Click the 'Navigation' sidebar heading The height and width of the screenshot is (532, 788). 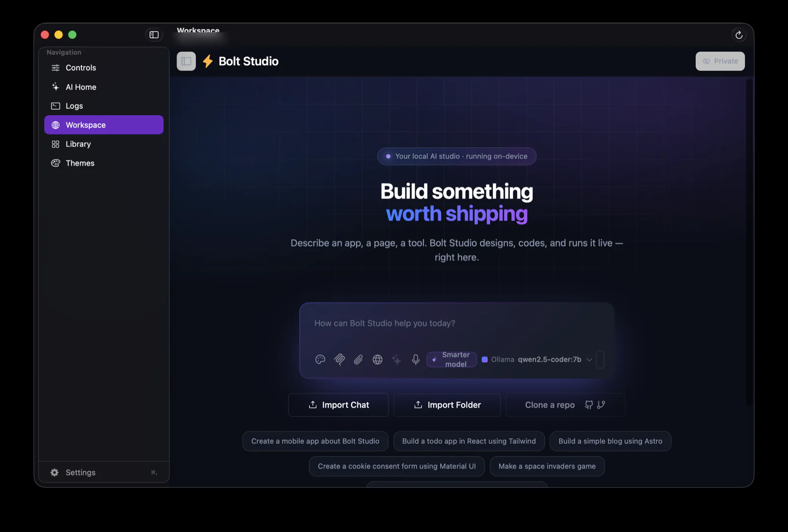[x=64, y=52]
